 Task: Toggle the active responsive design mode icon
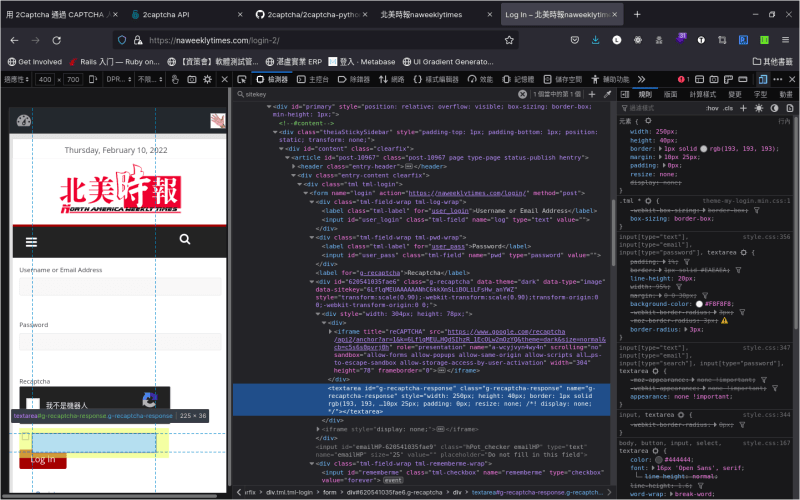click(763, 79)
